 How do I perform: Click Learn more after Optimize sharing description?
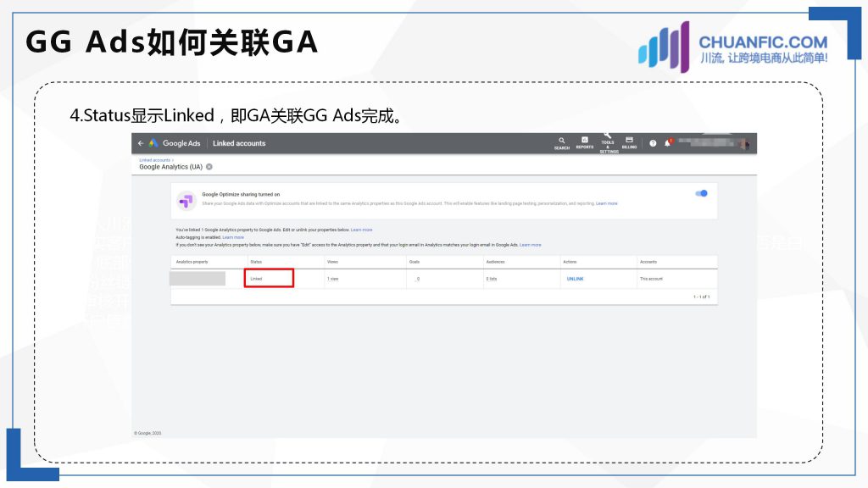(x=607, y=203)
